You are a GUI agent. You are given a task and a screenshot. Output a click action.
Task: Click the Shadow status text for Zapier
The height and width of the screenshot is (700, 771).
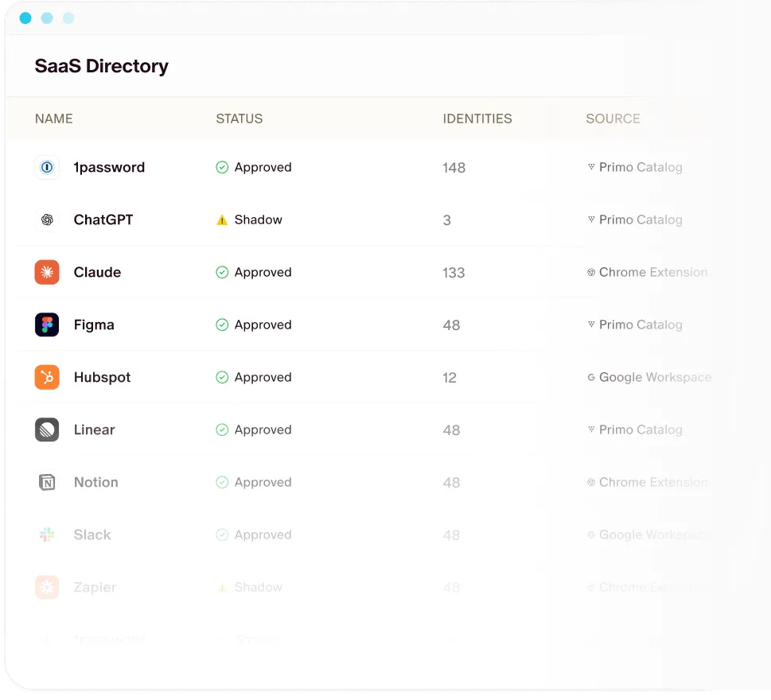tap(258, 587)
